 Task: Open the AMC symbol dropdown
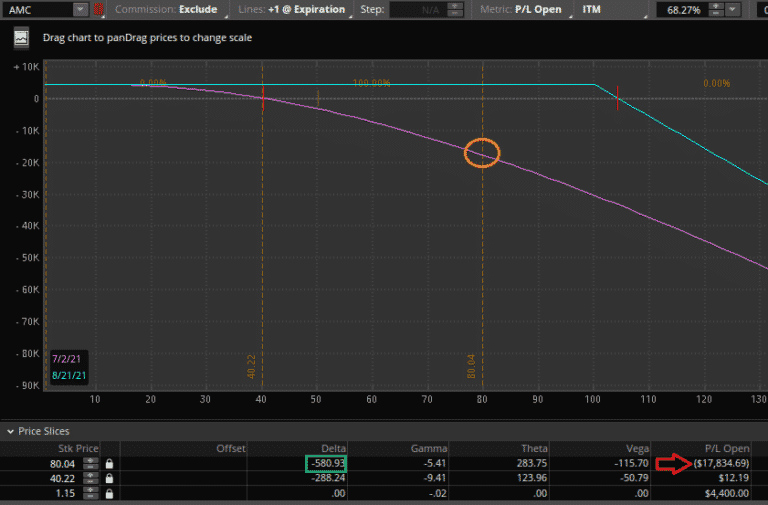[79, 10]
